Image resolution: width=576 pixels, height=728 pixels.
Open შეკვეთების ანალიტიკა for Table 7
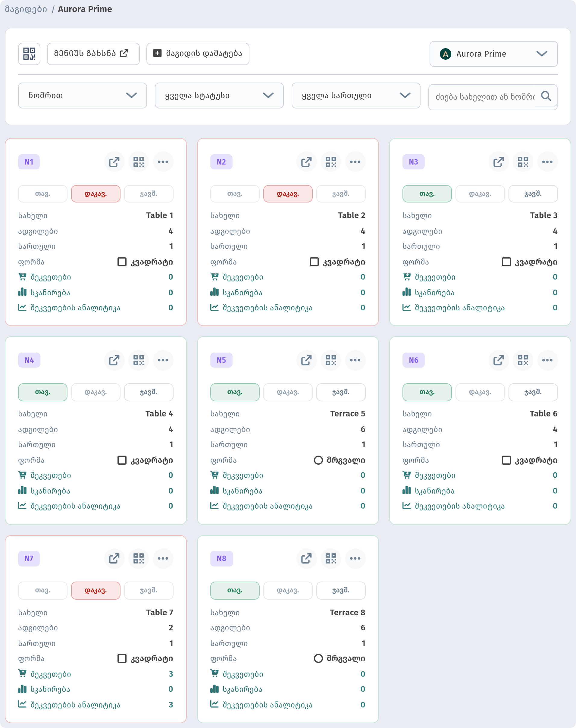point(75,705)
